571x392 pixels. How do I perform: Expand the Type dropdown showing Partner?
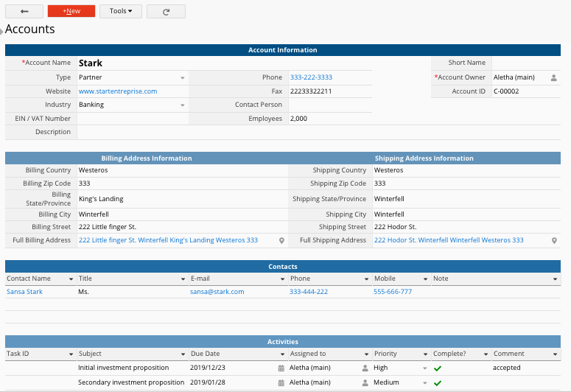pyautogui.click(x=183, y=77)
